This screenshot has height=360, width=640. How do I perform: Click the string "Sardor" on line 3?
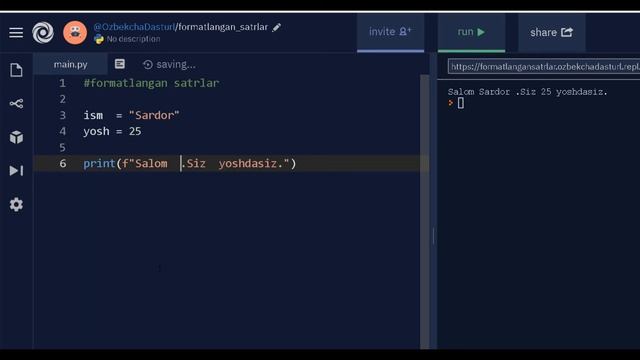(154, 116)
